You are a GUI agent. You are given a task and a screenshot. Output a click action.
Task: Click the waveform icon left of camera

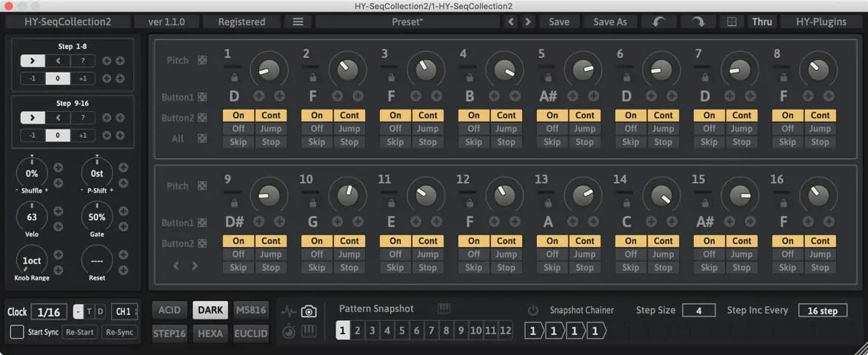288,311
